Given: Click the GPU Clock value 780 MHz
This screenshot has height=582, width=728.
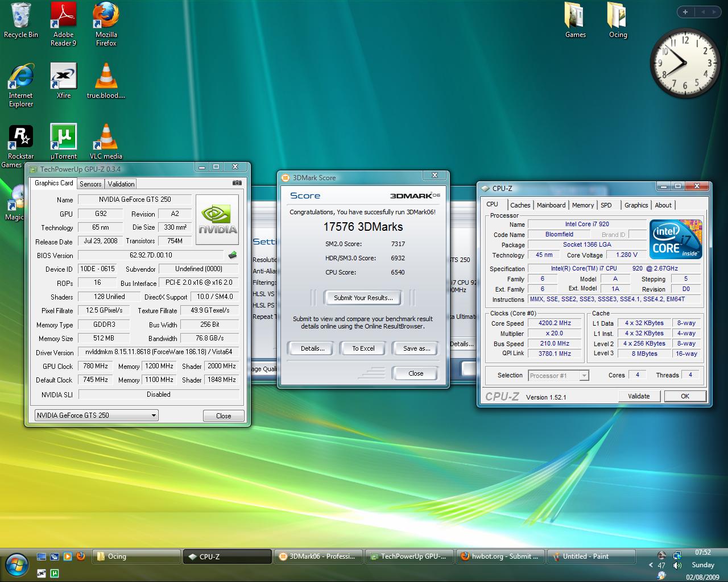Looking at the screenshot, I should click(96, 366).
